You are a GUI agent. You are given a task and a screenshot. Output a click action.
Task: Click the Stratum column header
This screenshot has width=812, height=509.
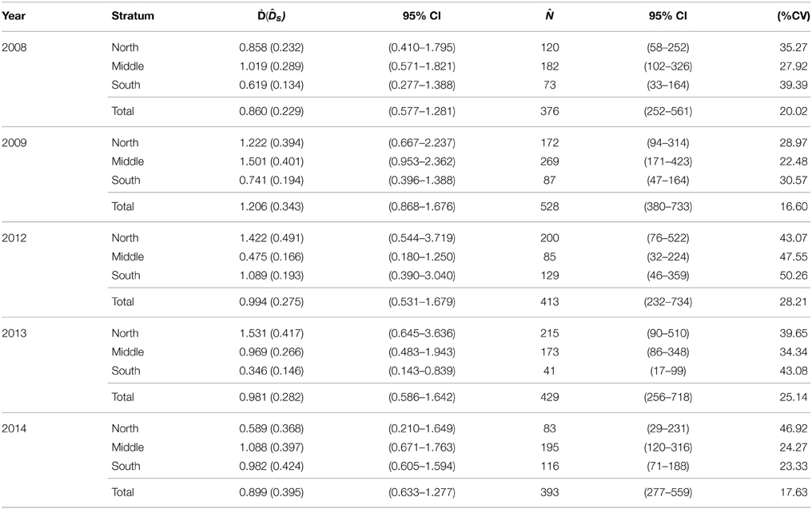click(133, 16)
